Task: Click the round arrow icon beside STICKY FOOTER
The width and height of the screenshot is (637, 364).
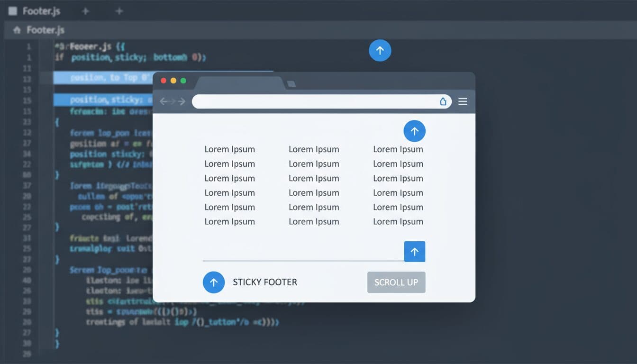Action: pyautogui.click(x=213, y=282)
